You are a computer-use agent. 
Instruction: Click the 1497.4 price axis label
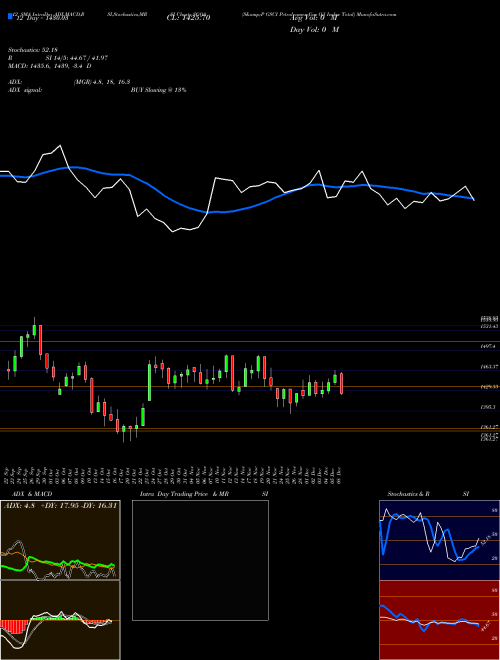[489, 346]
